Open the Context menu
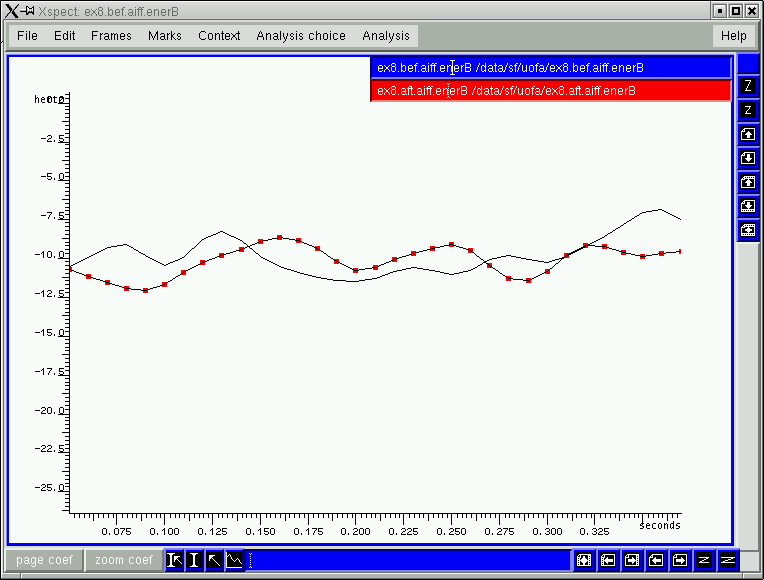764x580 pixels. tap(219, 36)
